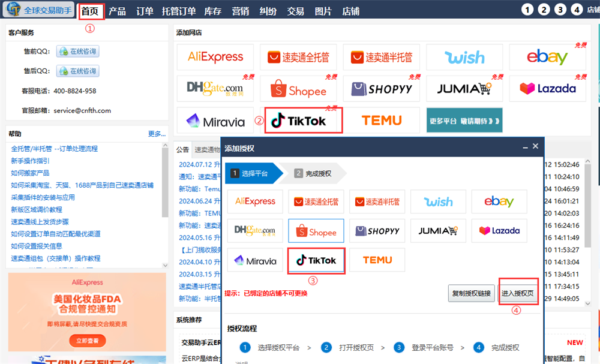Open 如何搬家产品 help link
Screen dimensions: 600x364
click(x=30, y=173)
